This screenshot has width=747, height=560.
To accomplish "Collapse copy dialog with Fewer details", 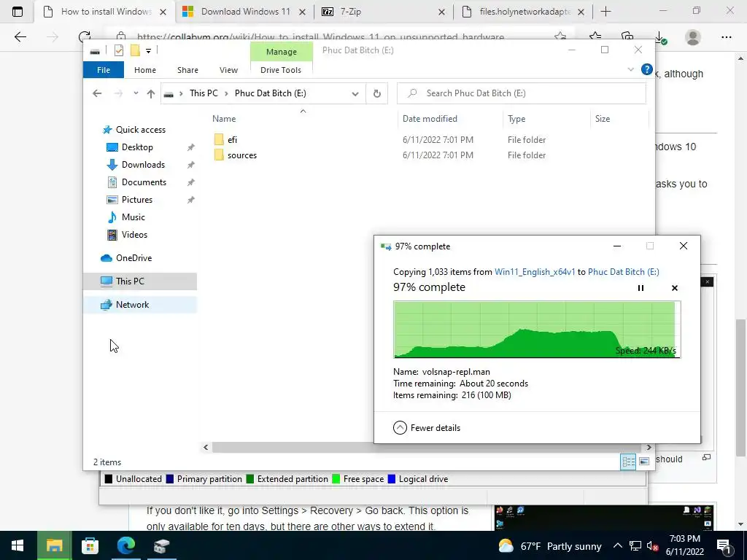I will 427,427.
